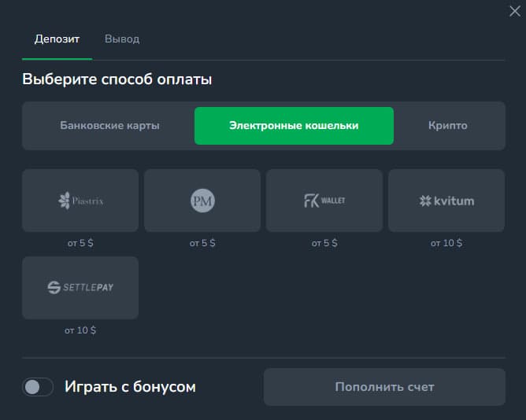Click the Играть с бонусом label text
526x420 pixels.
coord(130,387)
